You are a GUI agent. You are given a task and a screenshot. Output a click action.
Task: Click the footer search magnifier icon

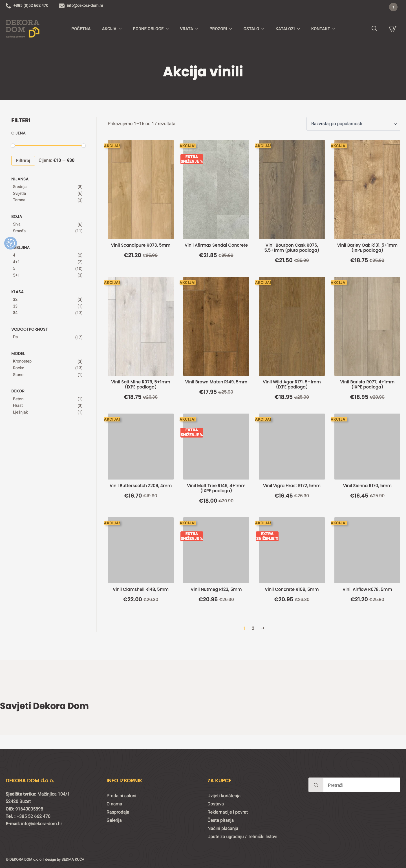[316, 785]
